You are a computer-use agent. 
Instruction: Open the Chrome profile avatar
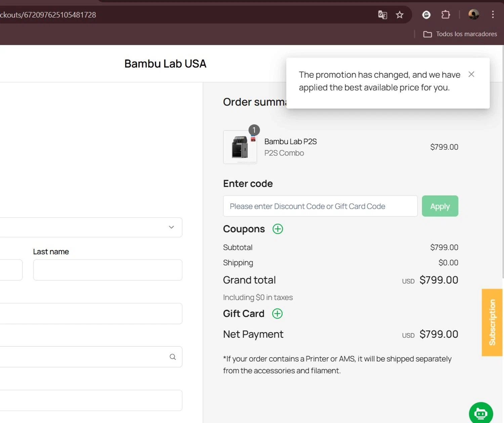click(x=474, y=14)
